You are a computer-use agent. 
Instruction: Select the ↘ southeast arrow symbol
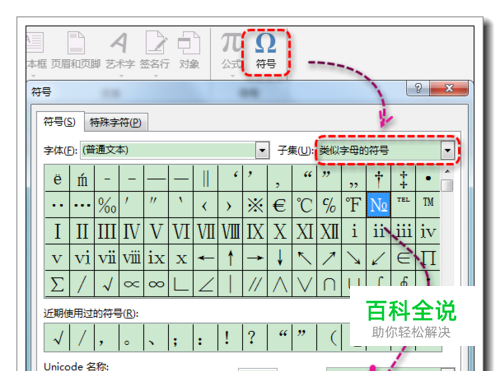354,258
